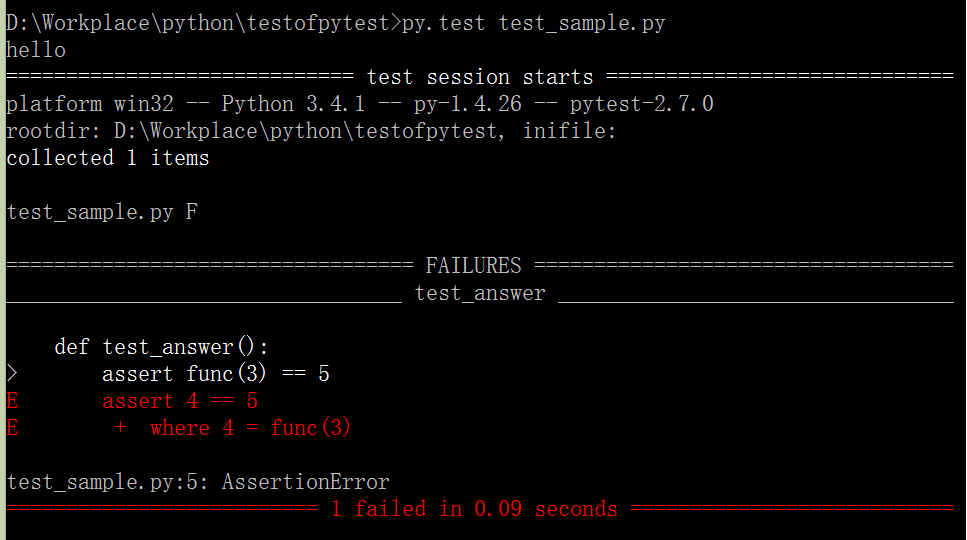
Task: Click the collected 1 items line
Action: (108, 158)
